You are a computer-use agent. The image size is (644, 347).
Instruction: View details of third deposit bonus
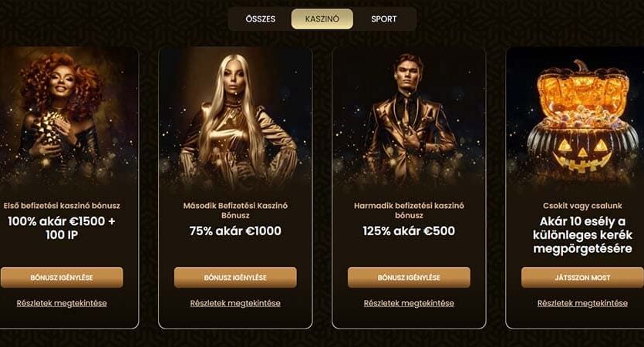(x=409, y=303)
